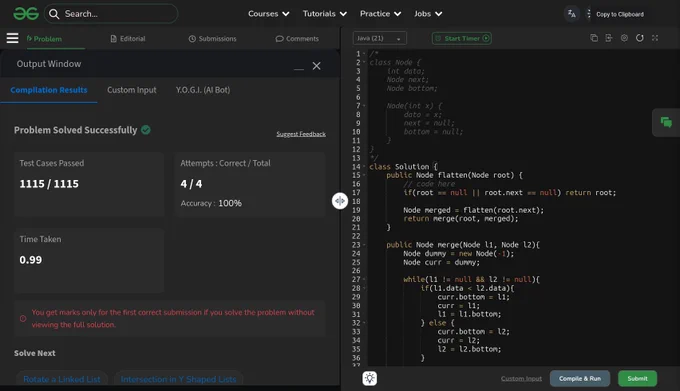Click the panel resize handle icon

340,201
